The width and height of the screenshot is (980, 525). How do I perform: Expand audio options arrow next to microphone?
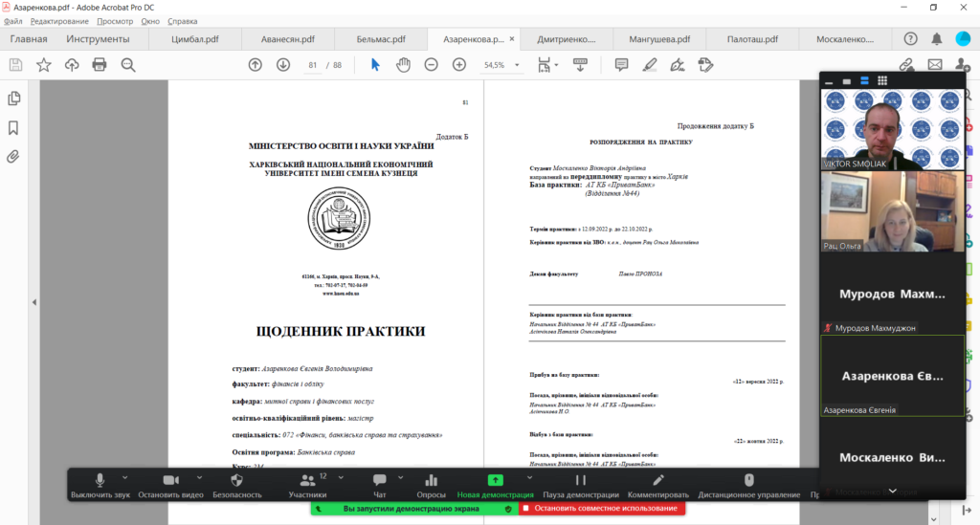click(125, 477)
